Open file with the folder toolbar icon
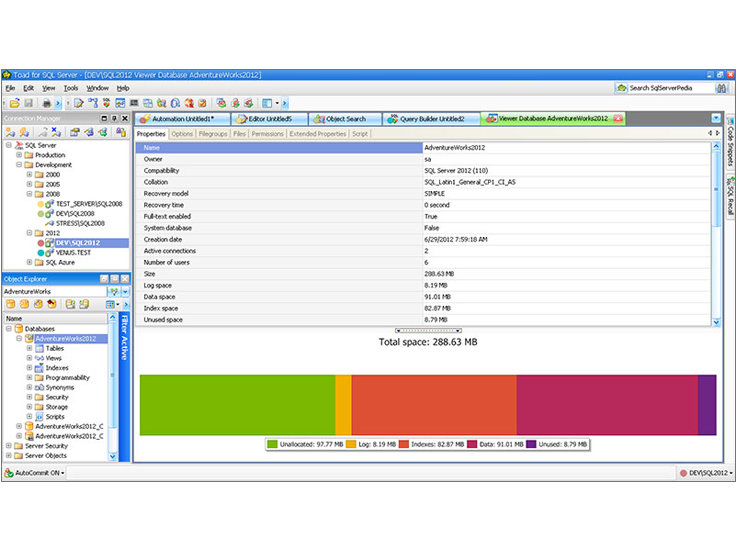 coord(15,103)
